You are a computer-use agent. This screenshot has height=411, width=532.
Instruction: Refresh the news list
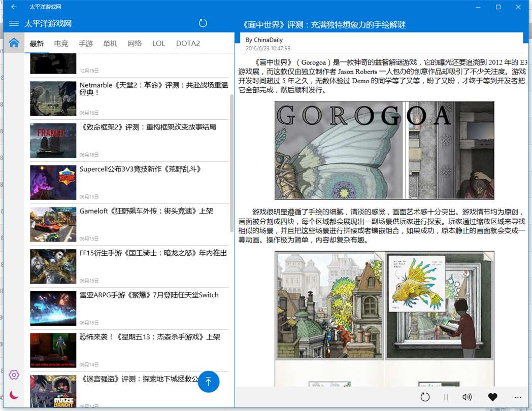pos(203,23)
